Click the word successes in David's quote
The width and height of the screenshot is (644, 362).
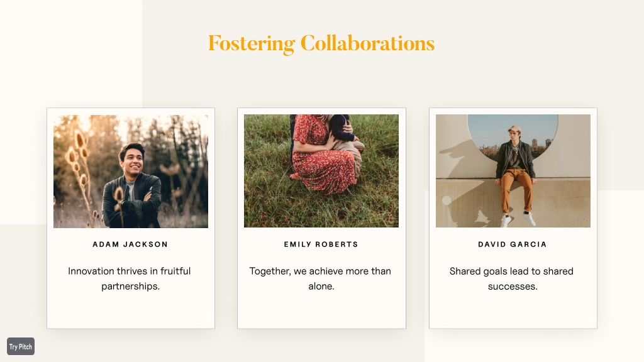[x=513, y=287]
